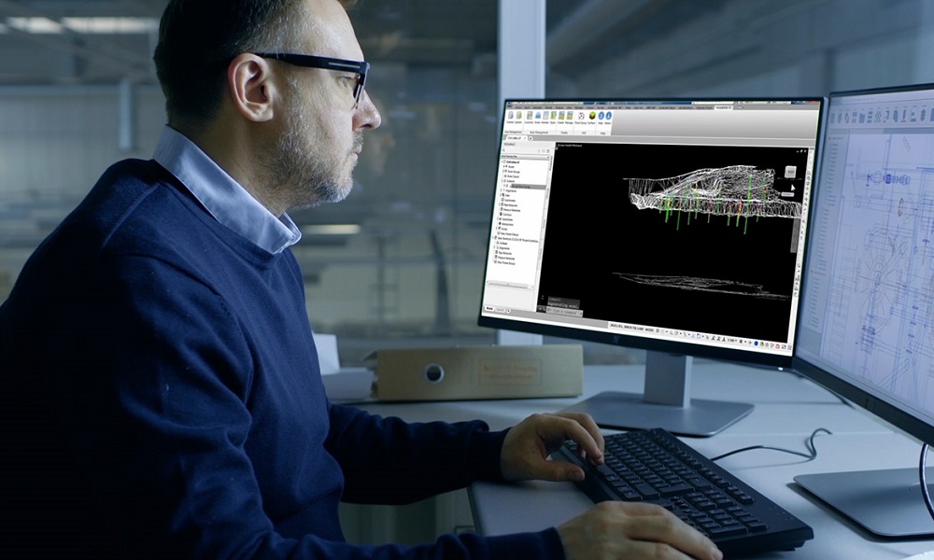Image resolution: width=934 pixels, height=560 pixels.
Task: Click the Surface cube icon in ribbon
Action: point(592,117)
